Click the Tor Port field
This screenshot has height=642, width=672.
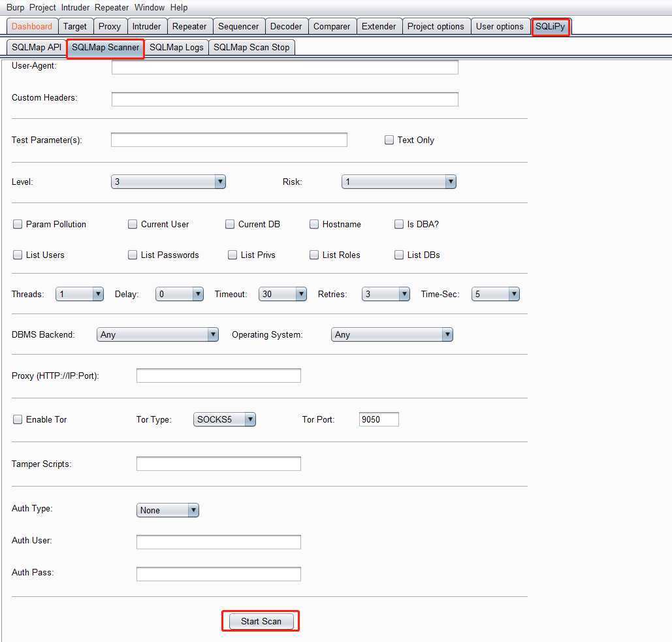coord(379,419)
